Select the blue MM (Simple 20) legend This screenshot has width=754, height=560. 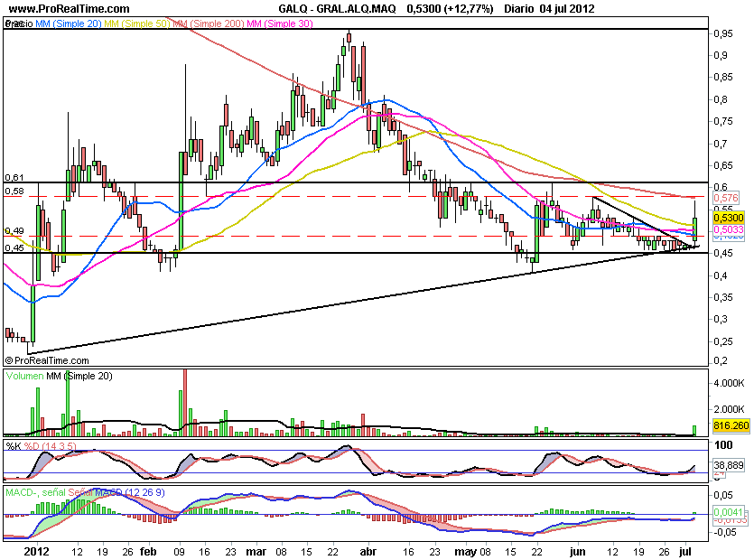click(69, 25)
